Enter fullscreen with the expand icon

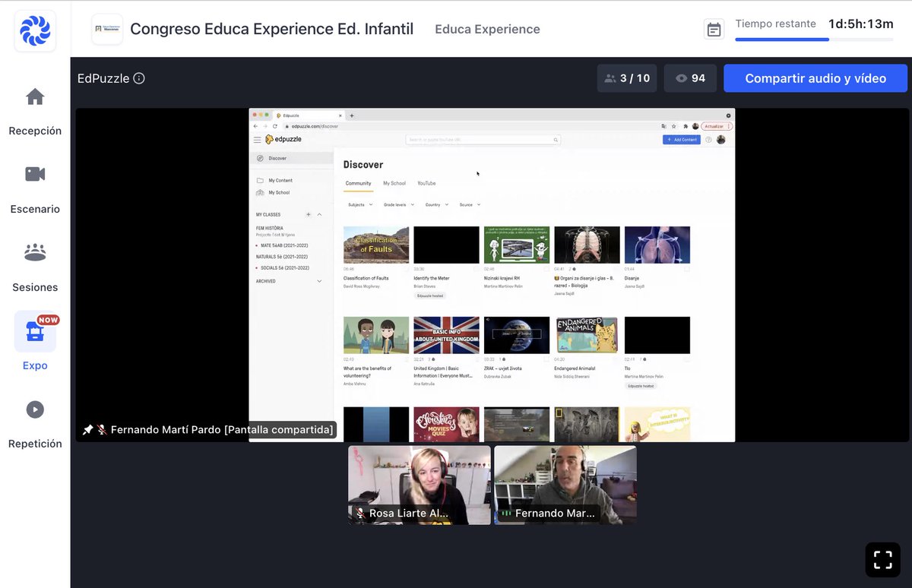882,560
